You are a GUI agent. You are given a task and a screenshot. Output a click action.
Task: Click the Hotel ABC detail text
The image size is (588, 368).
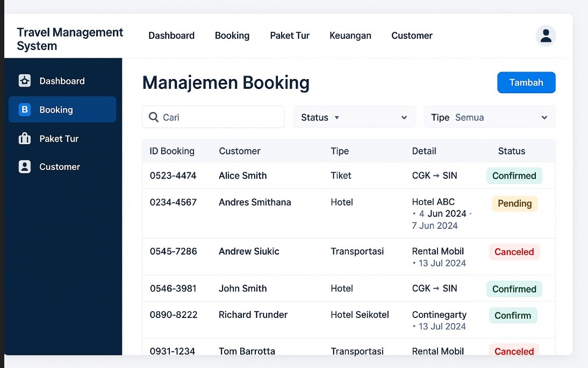click(433, 202)
